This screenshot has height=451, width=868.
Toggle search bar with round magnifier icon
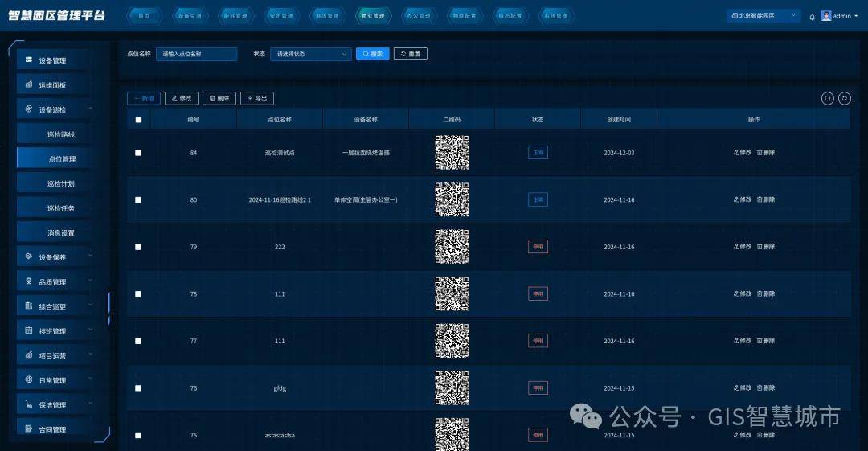click(x=827, y=99)
